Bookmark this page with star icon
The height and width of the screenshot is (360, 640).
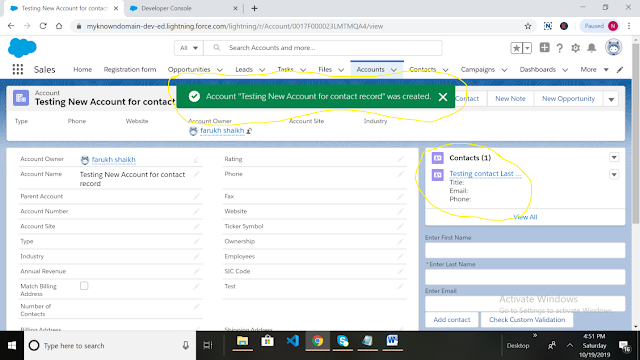pos(528,26)
